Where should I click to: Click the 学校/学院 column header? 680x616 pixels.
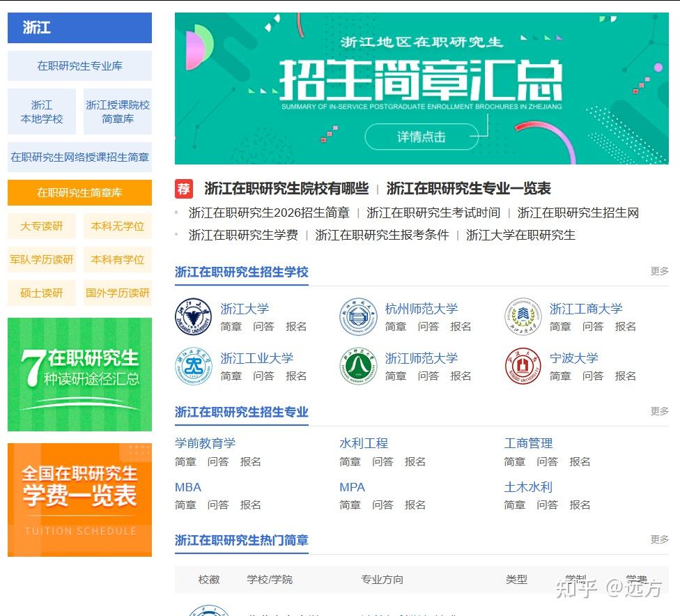pyautogui.click(x=270, y=580)
